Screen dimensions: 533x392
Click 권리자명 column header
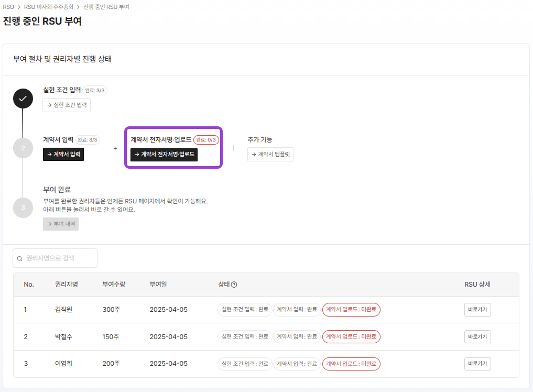(66, 284)
